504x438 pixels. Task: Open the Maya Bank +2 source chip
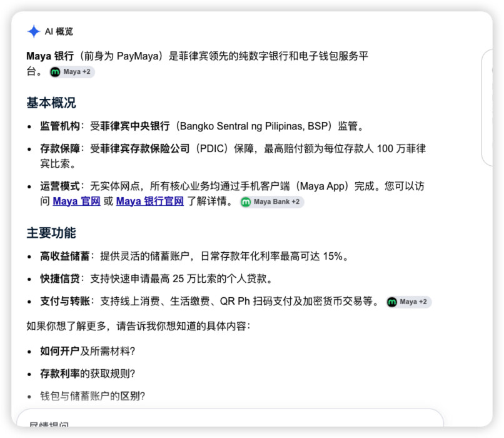pos(272,202)
